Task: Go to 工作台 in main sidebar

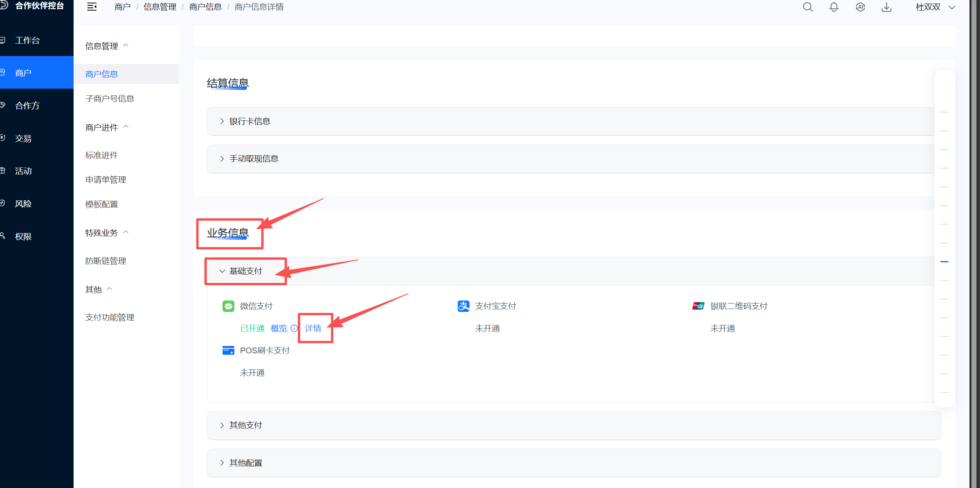Action: pyautogui.click(x=37, y=40)
